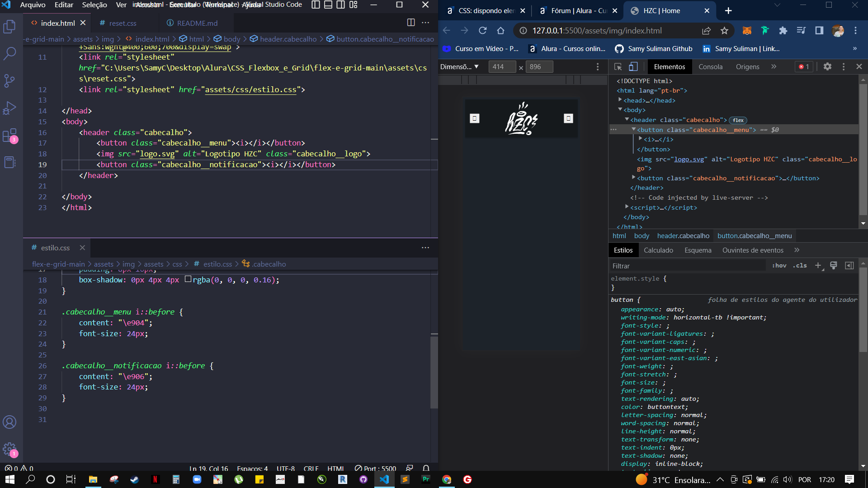Open the VS Code Accounts menu

(x=10, y=422)
